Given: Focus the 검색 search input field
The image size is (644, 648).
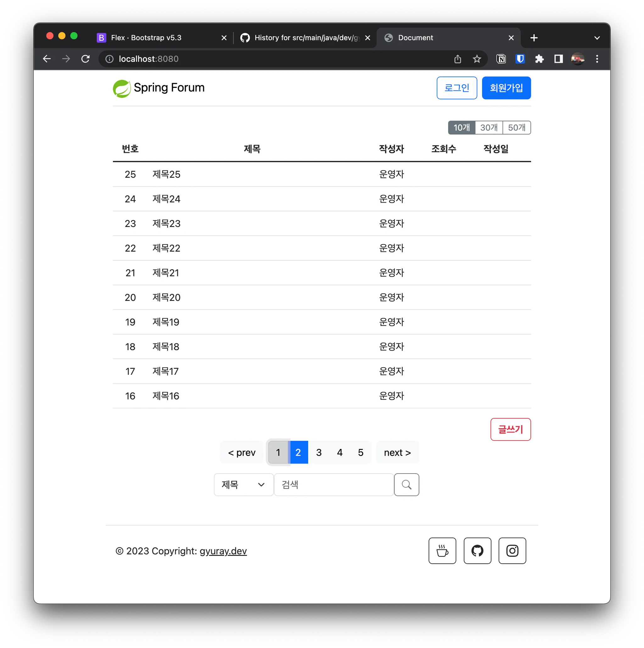Looking at the screenshot, I should coord(334,485).
